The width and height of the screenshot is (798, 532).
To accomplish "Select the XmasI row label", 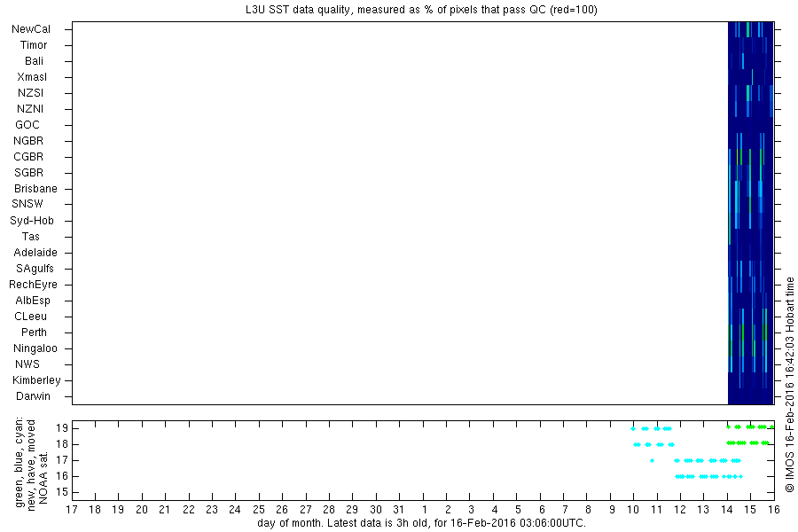I will (32, 77).
